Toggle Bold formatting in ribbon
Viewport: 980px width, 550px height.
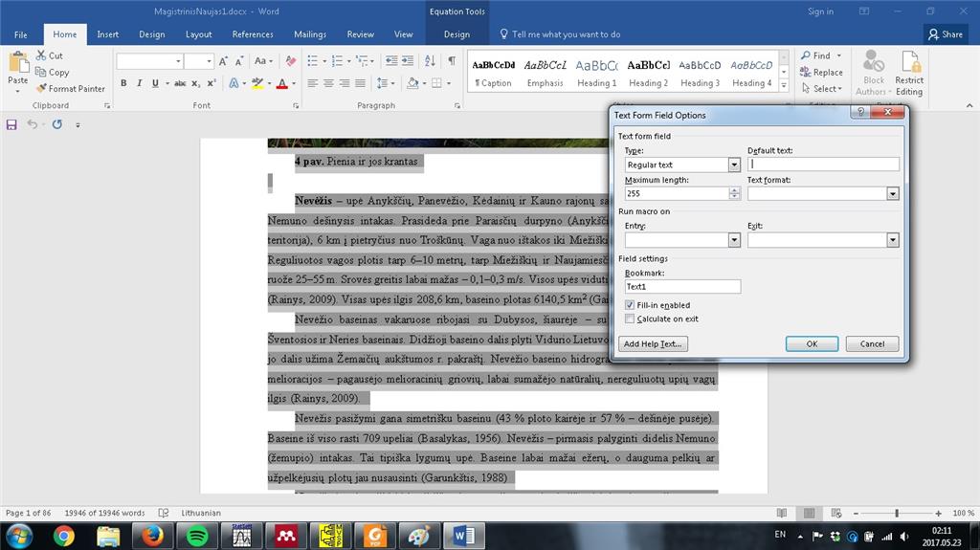click(123, 83)
